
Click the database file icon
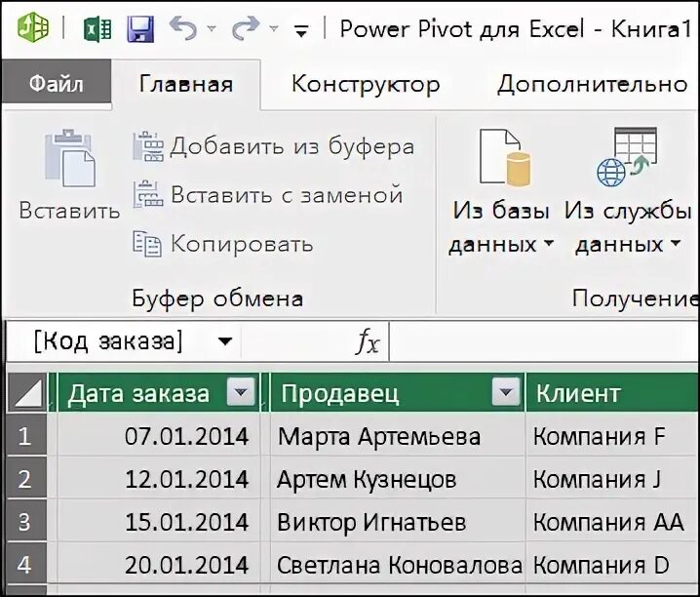505,157
